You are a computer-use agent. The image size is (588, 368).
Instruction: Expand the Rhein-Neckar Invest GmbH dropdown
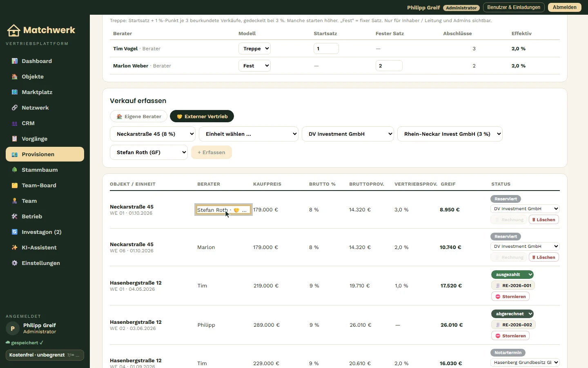click(450, 134)
